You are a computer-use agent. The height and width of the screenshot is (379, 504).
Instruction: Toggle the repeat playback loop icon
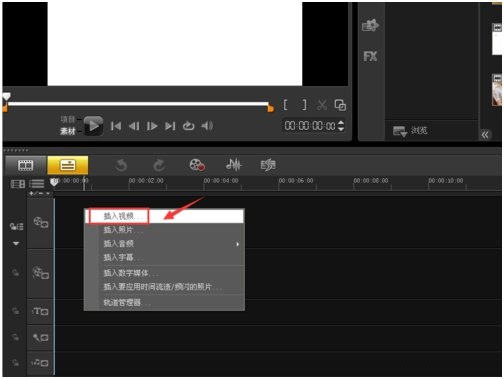coord(188,126)
